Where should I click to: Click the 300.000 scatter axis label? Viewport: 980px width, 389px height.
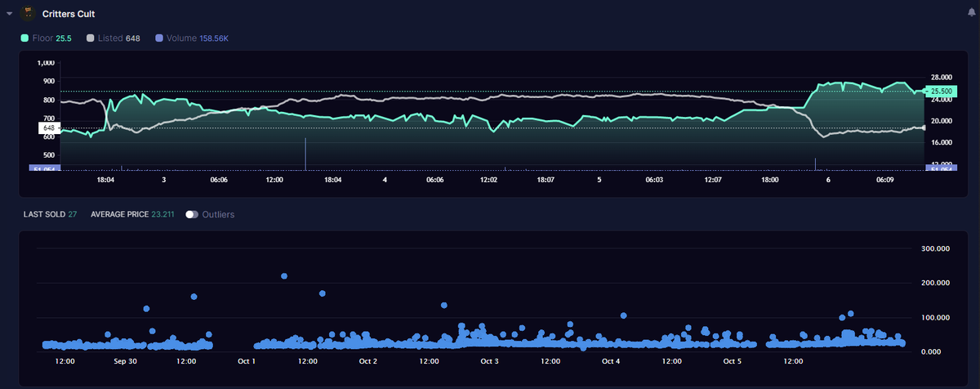click(x=936, y=248)
